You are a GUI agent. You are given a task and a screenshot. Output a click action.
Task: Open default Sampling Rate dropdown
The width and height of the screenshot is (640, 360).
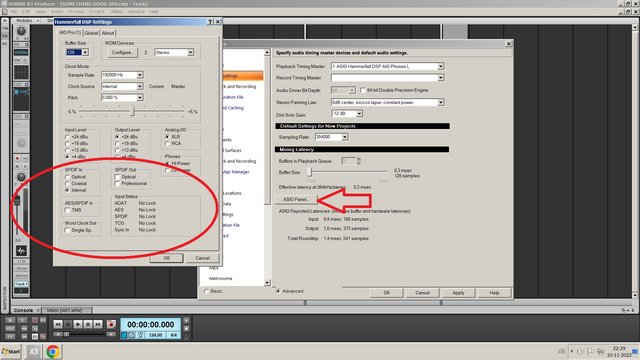[x=344, y=137]
